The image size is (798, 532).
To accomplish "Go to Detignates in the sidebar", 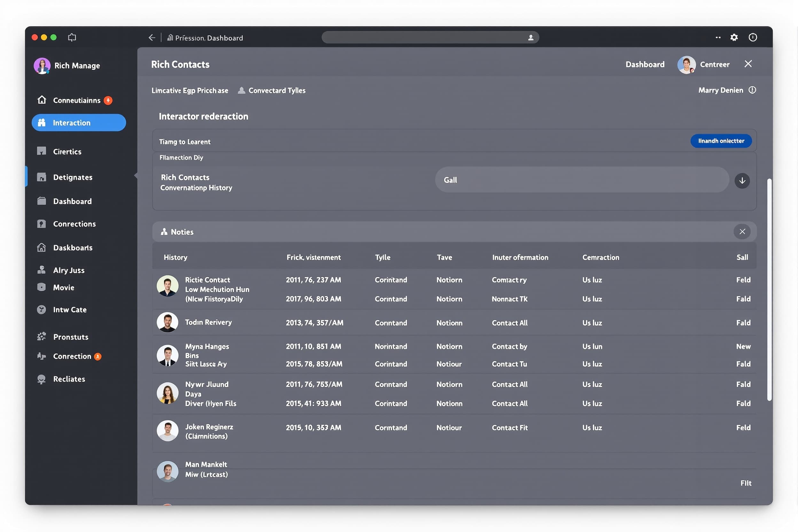I will (x=73, y=177).
